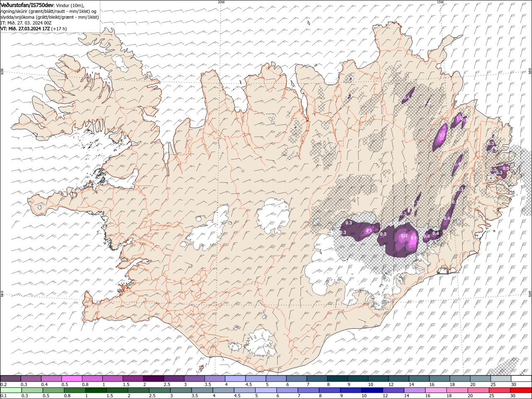Click the 15W longitude label
532x399 pixels.
click(x=440, y=2)
